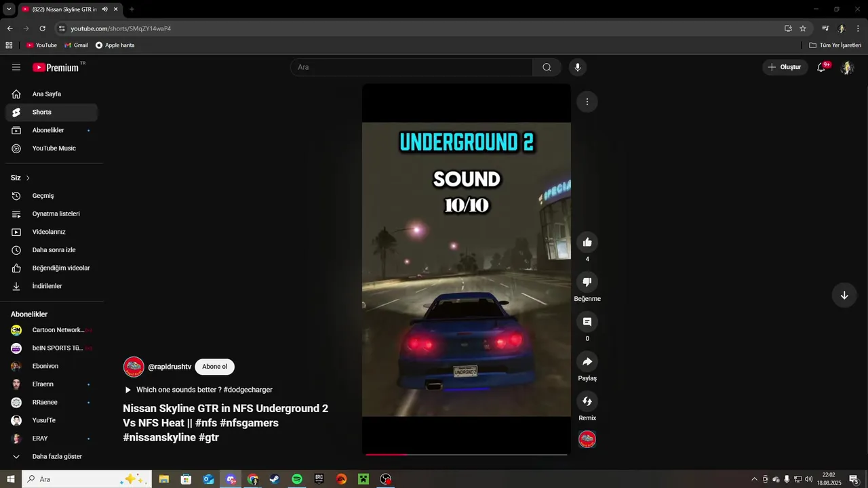This screenshot has width=868, height=488.
Task: Click the search magnifier button
Action: pyautogui.click(x=547, y=67)
